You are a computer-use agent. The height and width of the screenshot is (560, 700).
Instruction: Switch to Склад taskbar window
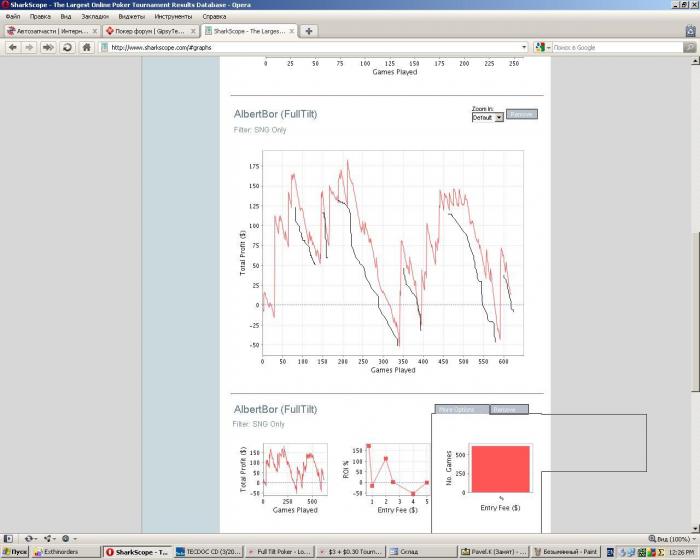[x=421, y=552]
